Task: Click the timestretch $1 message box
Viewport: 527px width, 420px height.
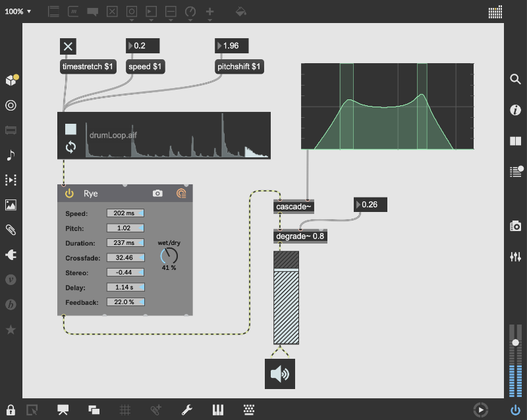Action: (87, 66)
